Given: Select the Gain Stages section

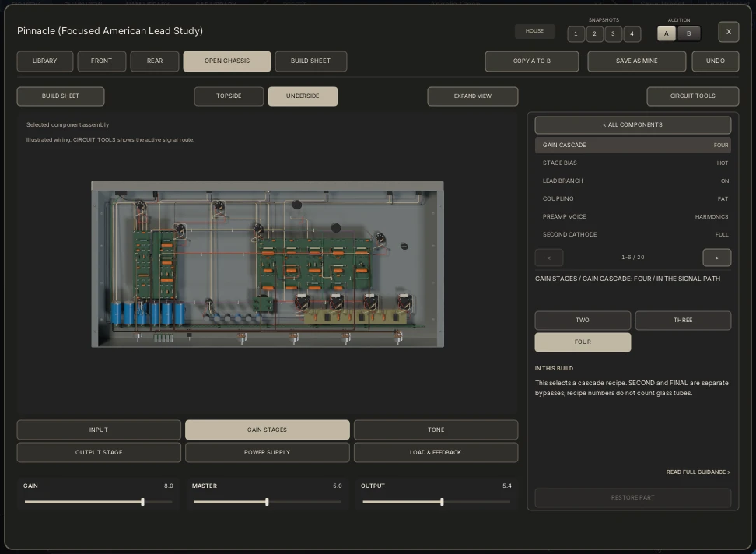Looking at the screenshot, I should pos(267,430).
